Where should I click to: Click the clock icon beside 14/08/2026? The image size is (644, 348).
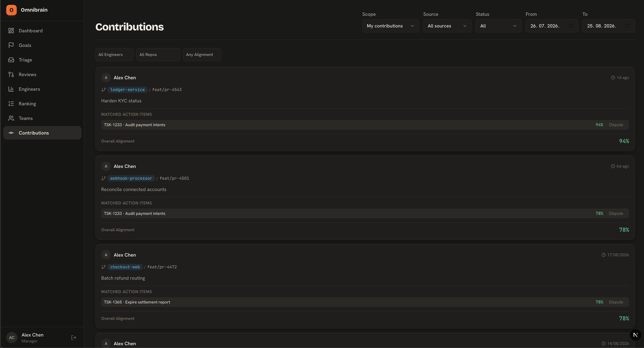tap(604, 344)
